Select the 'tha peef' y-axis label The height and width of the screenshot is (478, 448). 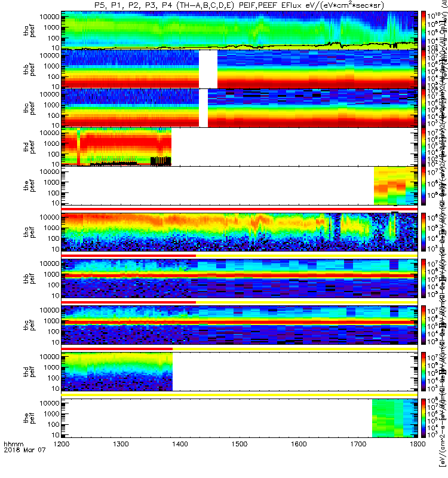29,31
